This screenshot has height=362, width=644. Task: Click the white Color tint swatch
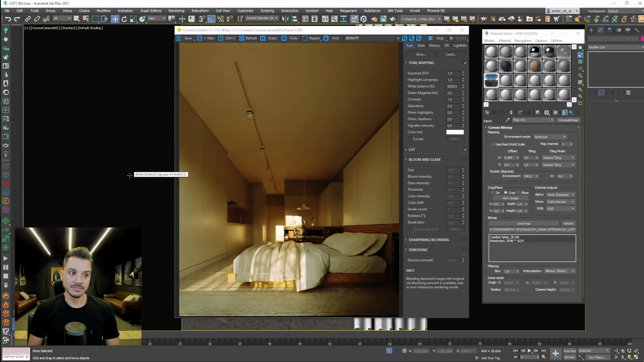click(x=455, y=132)
